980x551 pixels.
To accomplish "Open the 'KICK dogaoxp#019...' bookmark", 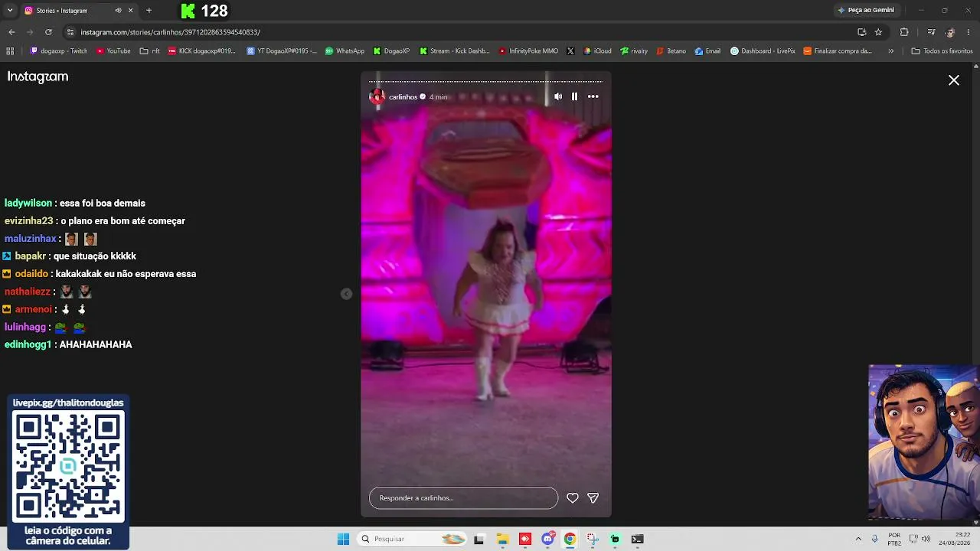I will coord(201,51).
